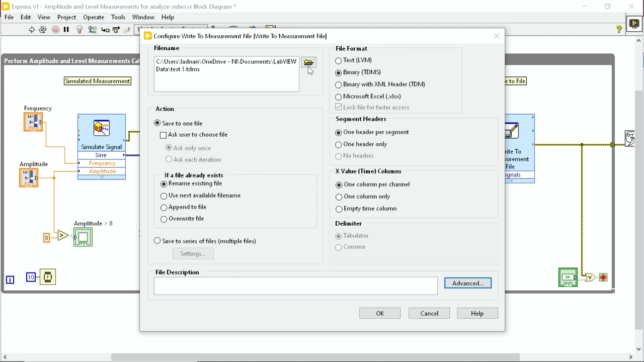Click the horizontal scrollbar thumb
Image resolution: width=644 pixels, height=362 pixels.
click(x=315, y=357)
